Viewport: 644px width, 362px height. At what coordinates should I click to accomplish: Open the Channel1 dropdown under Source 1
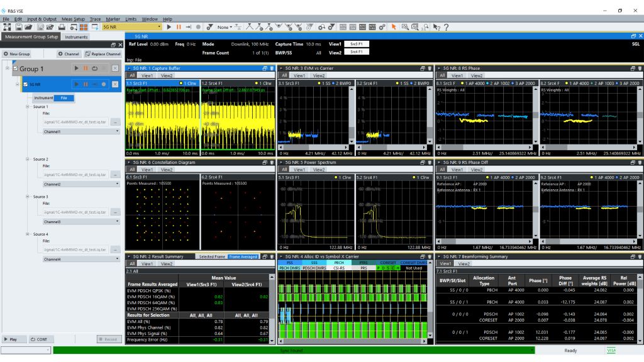click(x=81, y=132)
